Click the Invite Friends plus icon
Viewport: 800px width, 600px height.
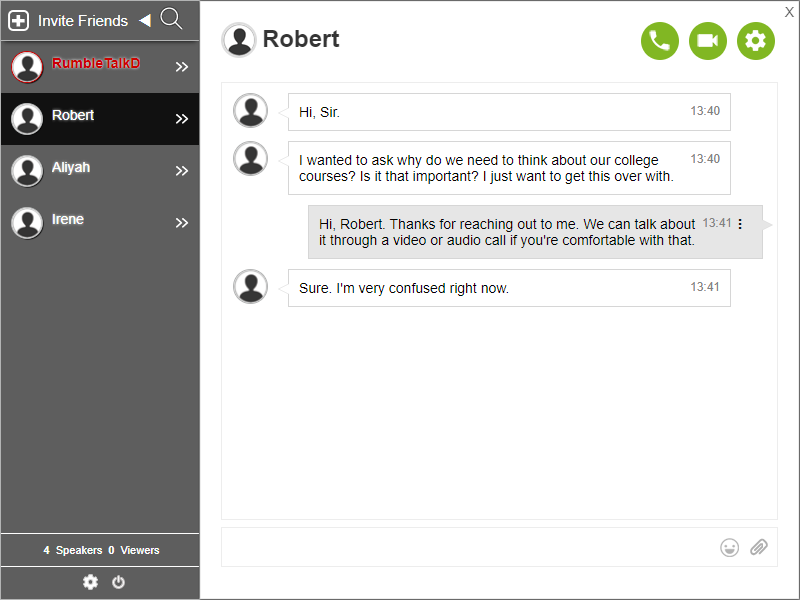tap(19, 20)
